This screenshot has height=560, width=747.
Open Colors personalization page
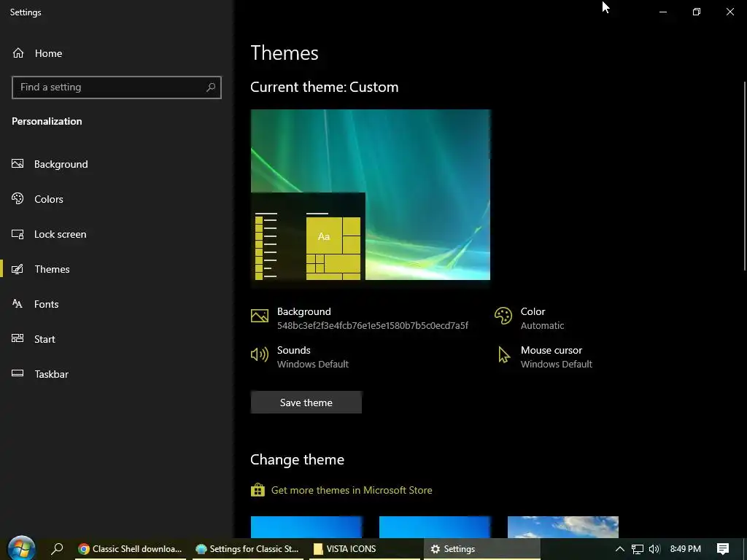point(116,199)
